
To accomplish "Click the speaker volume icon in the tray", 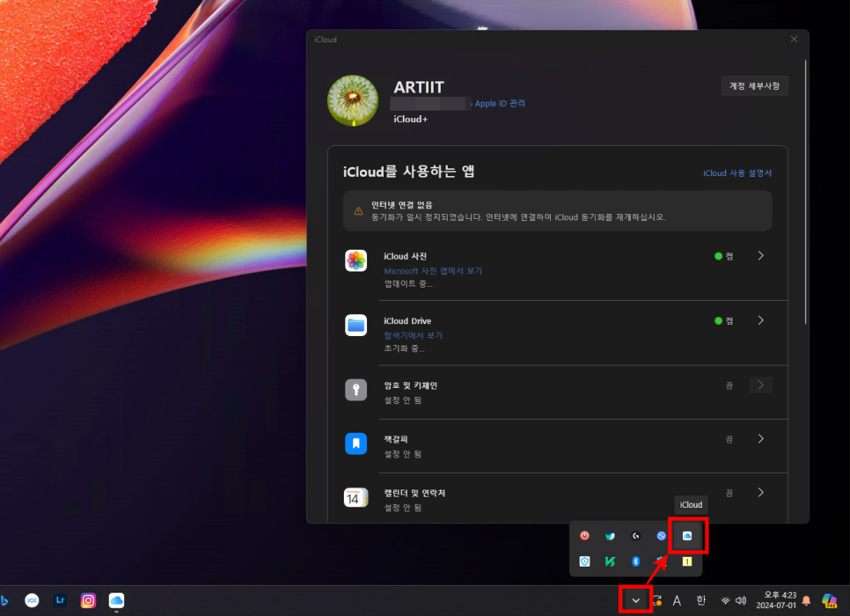I will click(x=741, y=600).
